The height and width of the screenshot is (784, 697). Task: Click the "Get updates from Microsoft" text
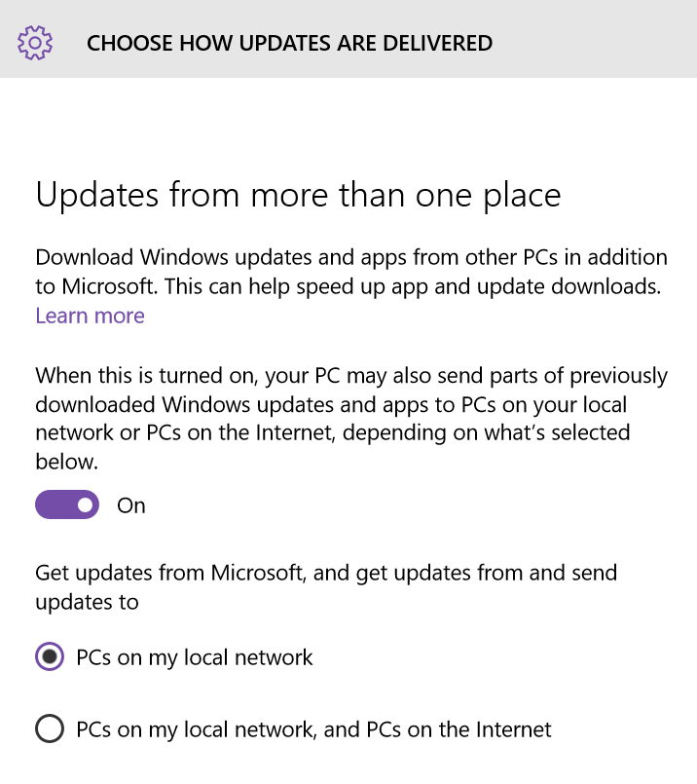click(x=325, y=573)
